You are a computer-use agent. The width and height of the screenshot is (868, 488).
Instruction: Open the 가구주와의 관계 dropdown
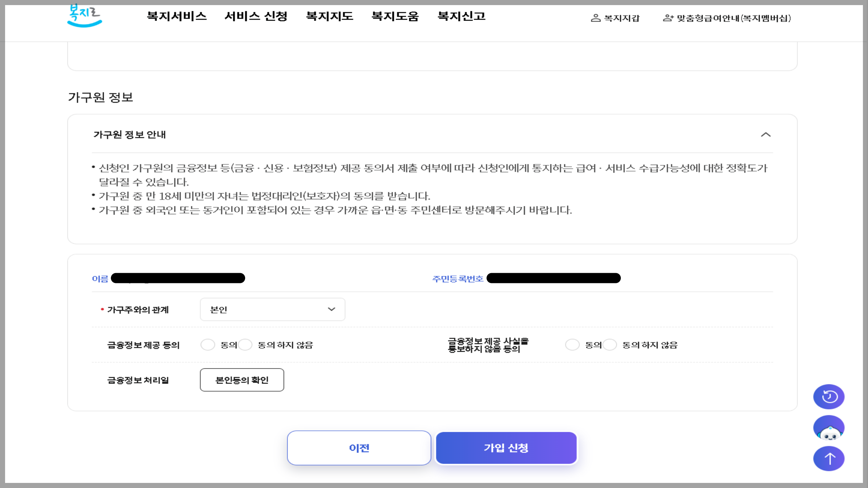272,309
